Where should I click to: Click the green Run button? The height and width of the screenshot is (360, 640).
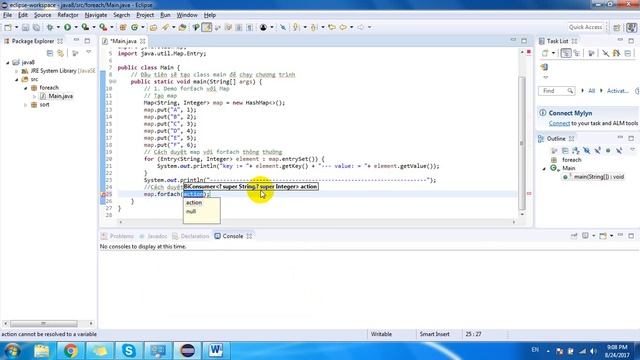click(67, 27)
